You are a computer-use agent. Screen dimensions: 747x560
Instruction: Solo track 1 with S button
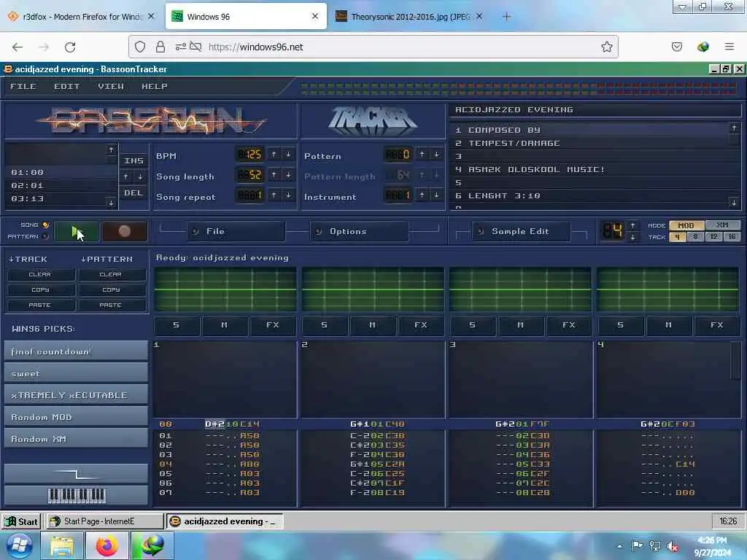[x=177, y=325]
